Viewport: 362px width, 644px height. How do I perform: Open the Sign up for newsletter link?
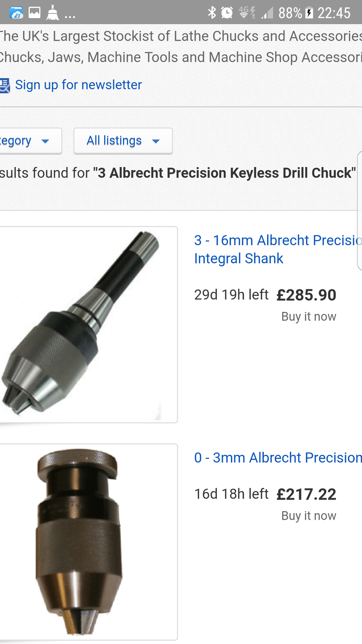78,85
